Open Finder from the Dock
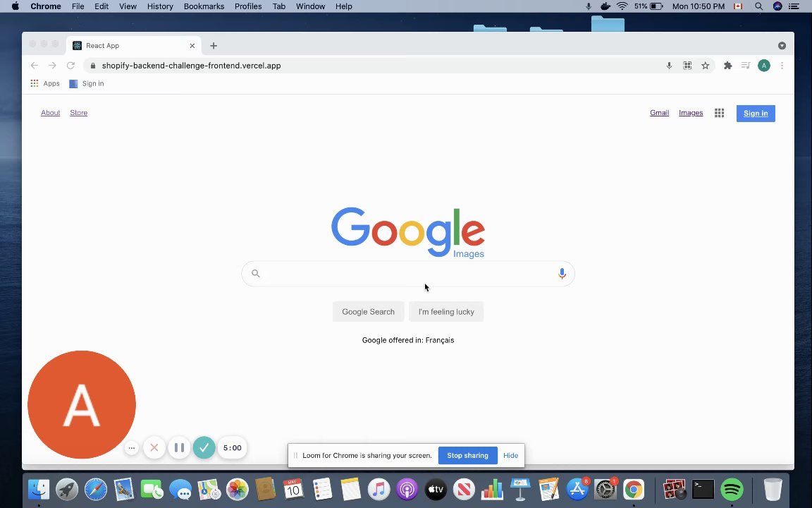 [39, 489]
